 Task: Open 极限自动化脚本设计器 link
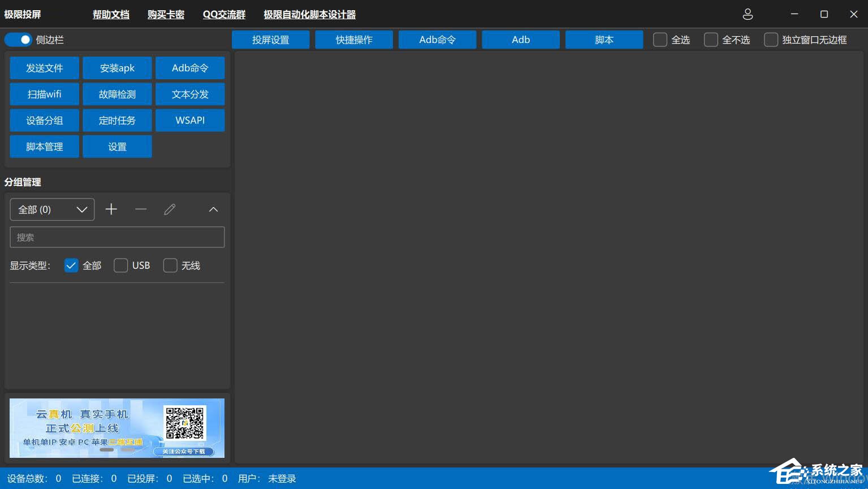click(310, 15)
